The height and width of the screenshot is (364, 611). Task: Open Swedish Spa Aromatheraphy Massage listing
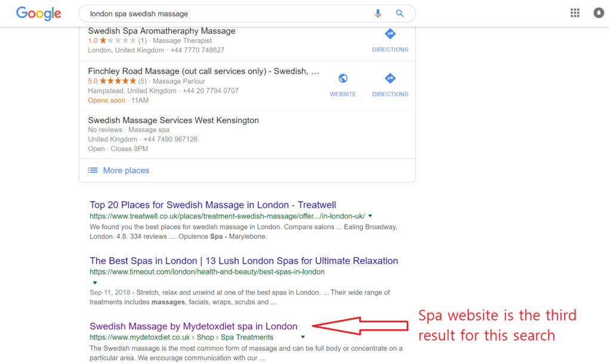[x=162, y=31]
